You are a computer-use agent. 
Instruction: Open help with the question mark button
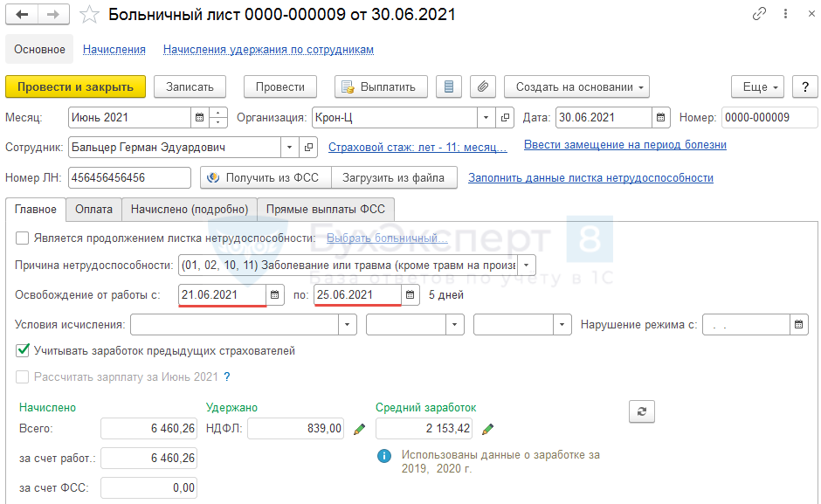pyautogui.click(x=805, y=87)
